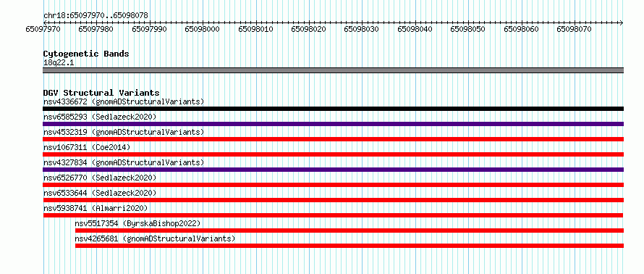Click ruler position 65098070
Viewport: 644px width, 274px height.
click(x=575, y=29)
